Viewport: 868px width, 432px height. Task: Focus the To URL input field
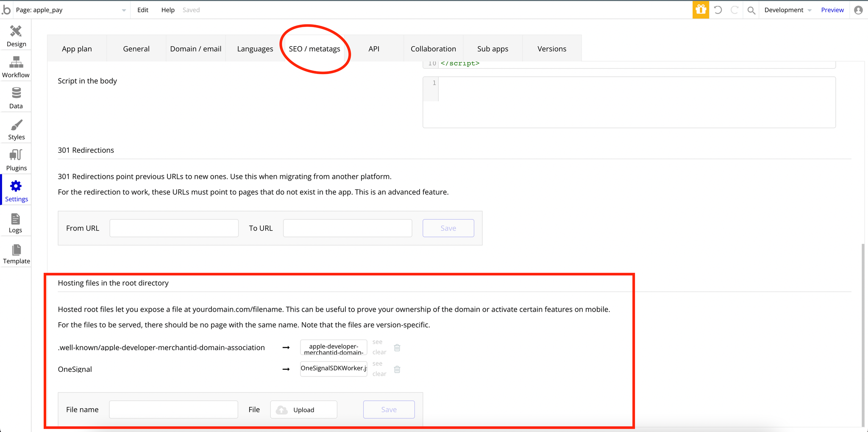[348, 228]
